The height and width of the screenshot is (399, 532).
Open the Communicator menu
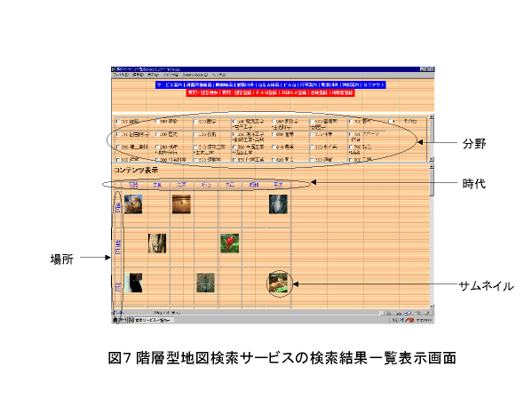pyautogui.click(x=195, y=75)
